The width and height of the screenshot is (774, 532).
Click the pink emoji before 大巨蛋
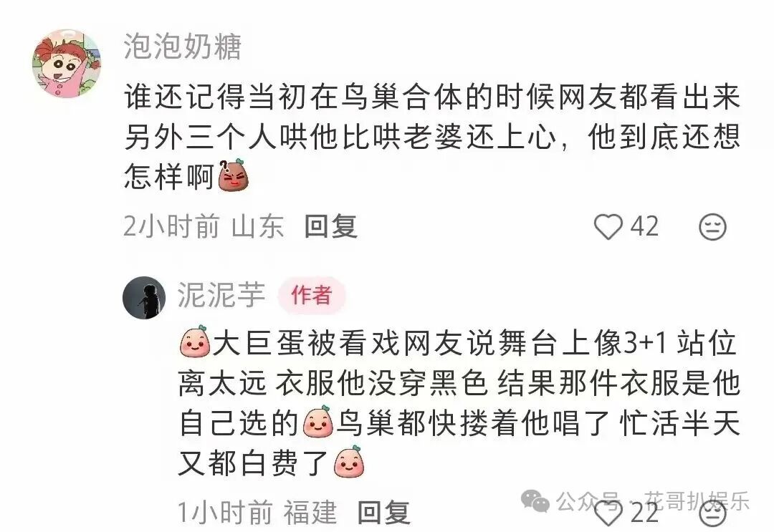pos(195,342)
